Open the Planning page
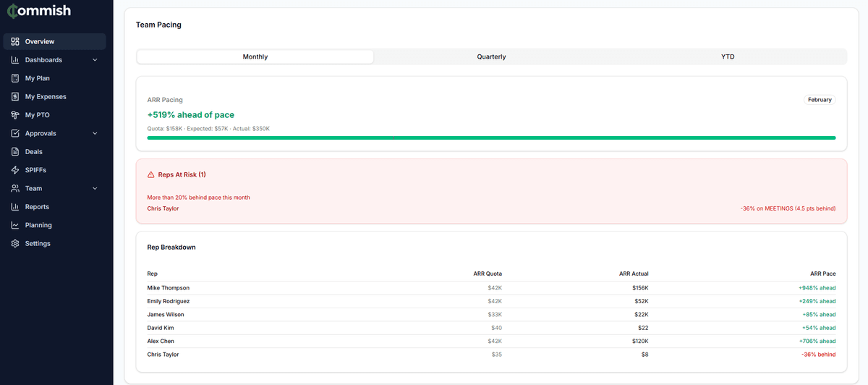This screenshot has height=385, width=868. point(55,225)
